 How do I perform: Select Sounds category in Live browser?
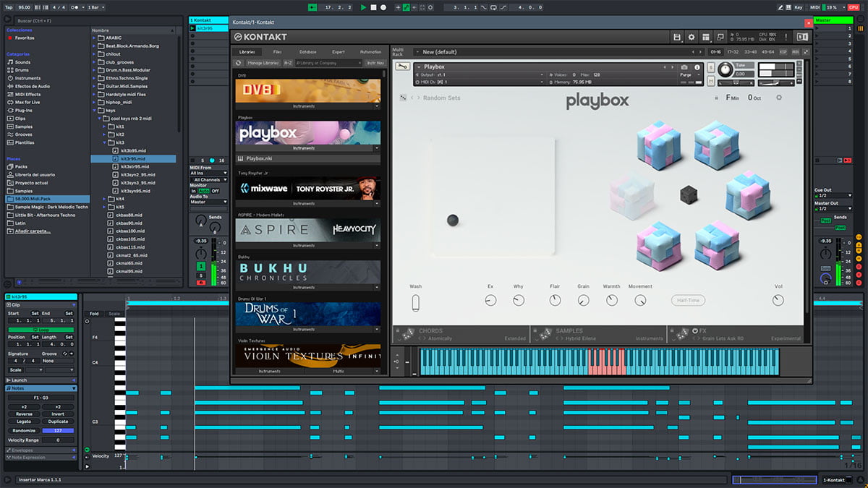pyautogui.click(x=23, y=62)
